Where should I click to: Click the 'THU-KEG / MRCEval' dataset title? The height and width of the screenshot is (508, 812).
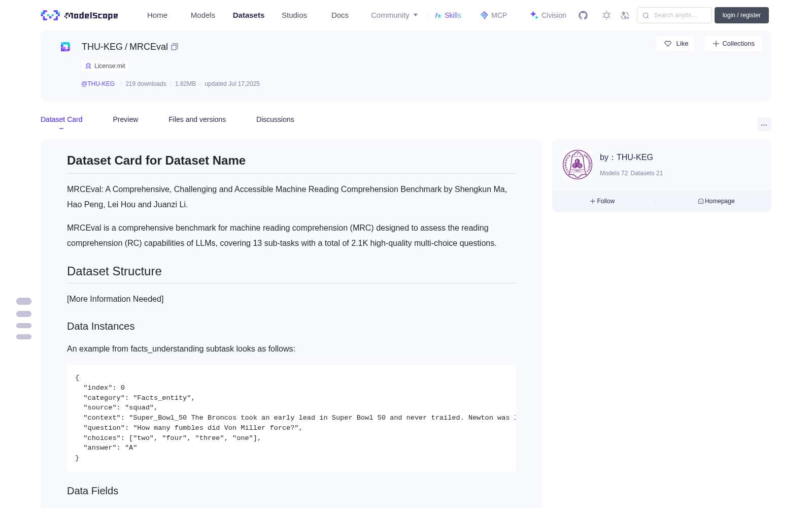125,47
